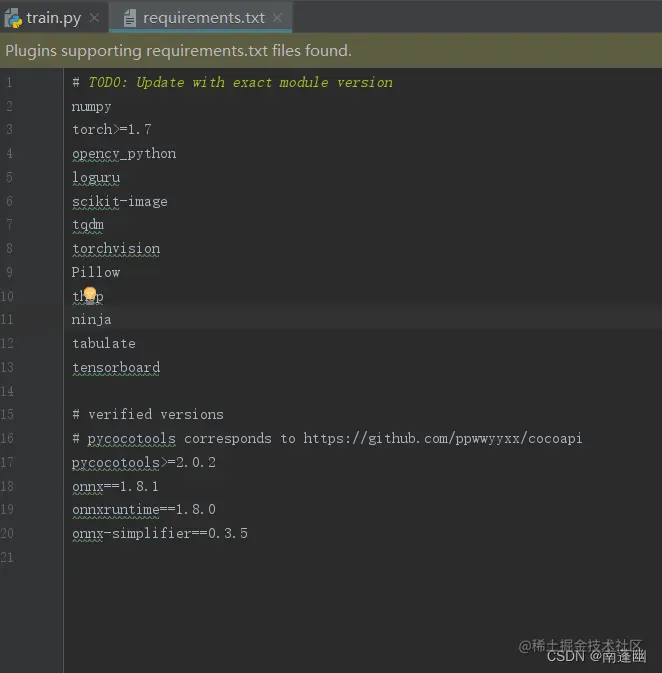Click line number 17 in the gutter
Viewport: 662px width, 673px height.
[7, 462]
